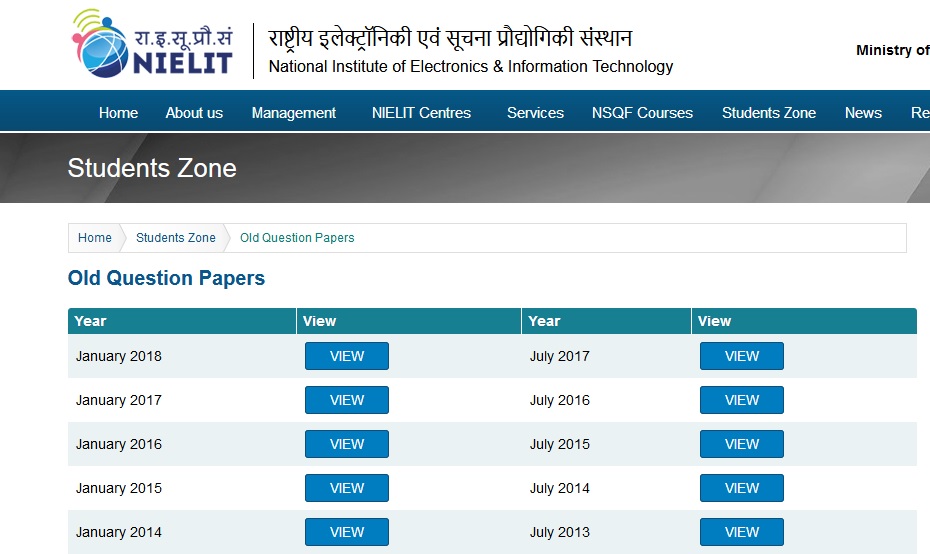View January 2018 question papers
The height and width of the screenshot is (554, 930).
(x=347, y=356)
